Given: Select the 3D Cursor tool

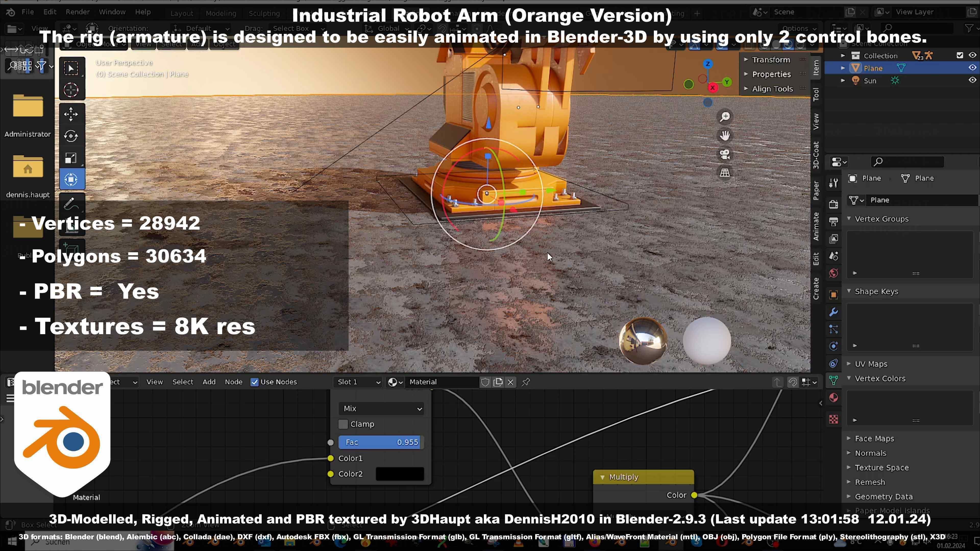Looking at the screenshot, I should pos(71,90).
